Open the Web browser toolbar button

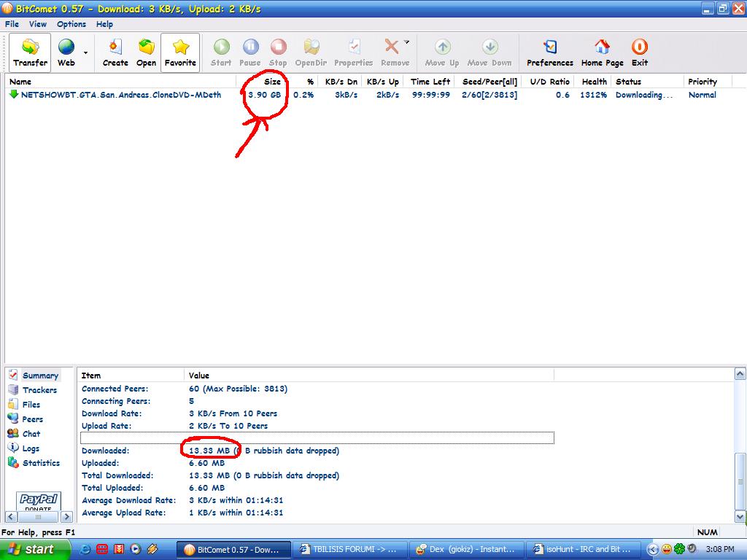(66, 52)
